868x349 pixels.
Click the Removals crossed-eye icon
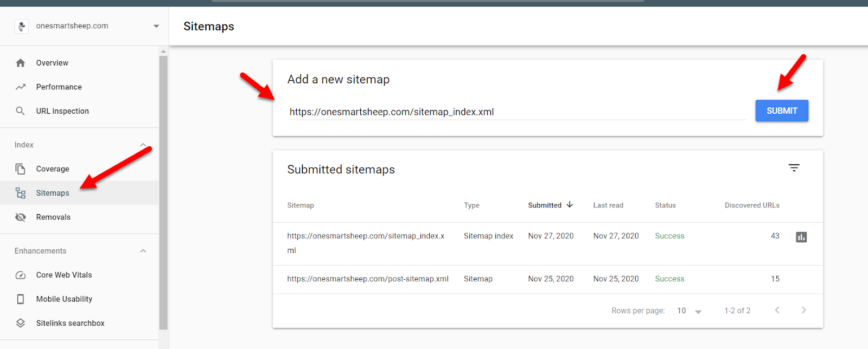21,217
